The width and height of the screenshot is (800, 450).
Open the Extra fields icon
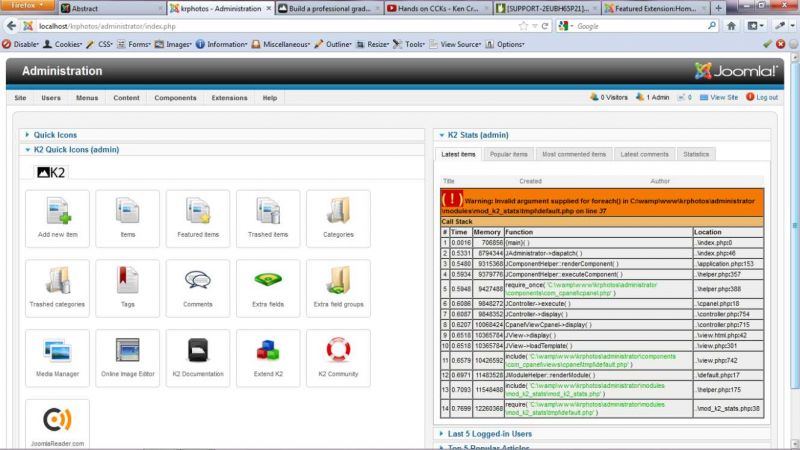coord(268,288)
